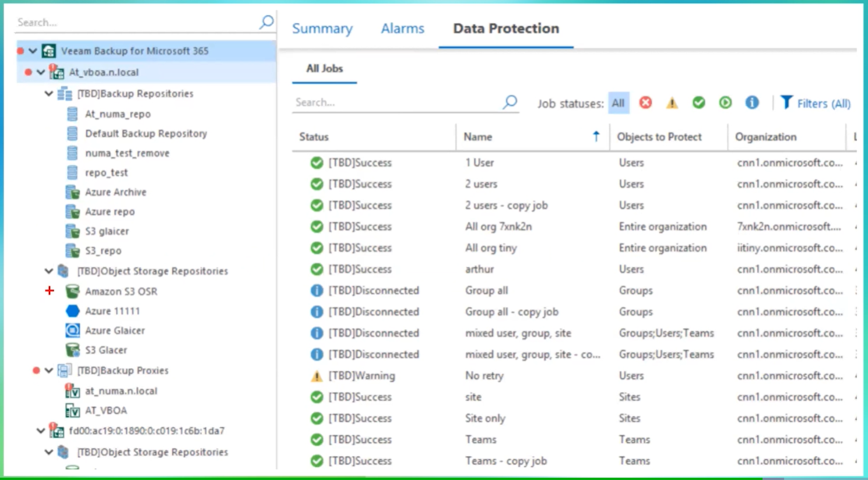Click the AT_VBOA proxy icon
868x480 pixels.
pyautogui.click(x=72, y=410)
